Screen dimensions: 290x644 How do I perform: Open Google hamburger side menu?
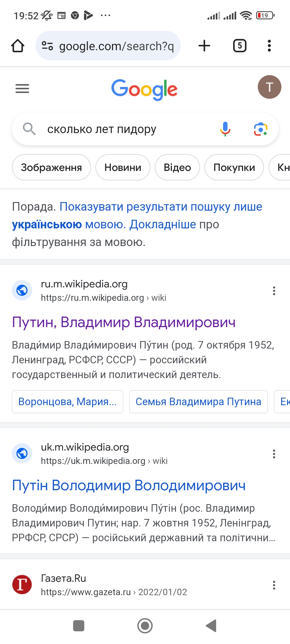(x=22, y=88)
